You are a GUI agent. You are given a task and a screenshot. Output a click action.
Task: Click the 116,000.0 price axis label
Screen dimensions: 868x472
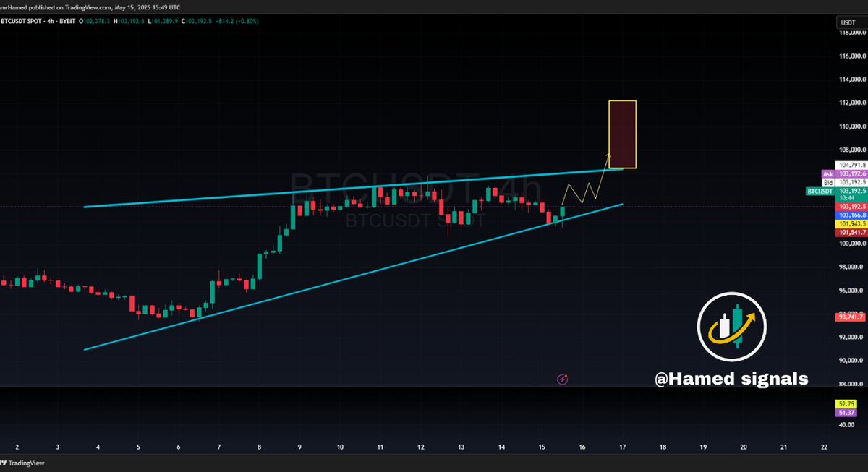point(851,56)
